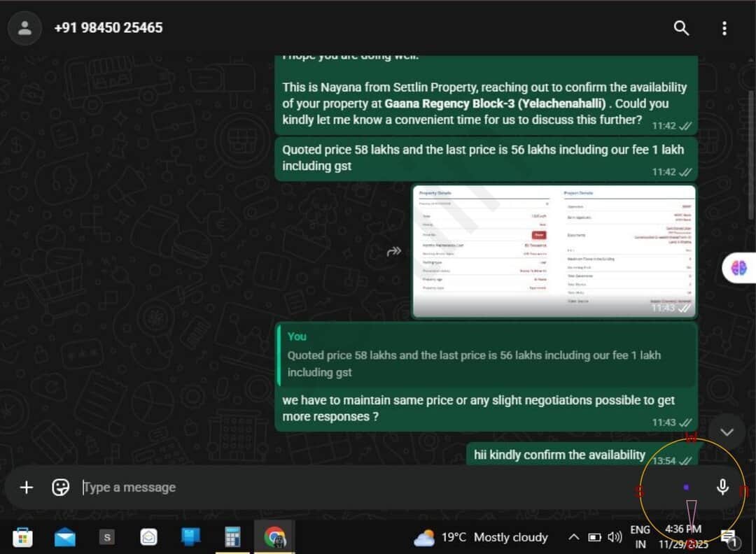Click the pink brain extension icon
Image resolution: width=756 pixels, height=554 pixels.
pyautogui.click(x=739, y=268)
